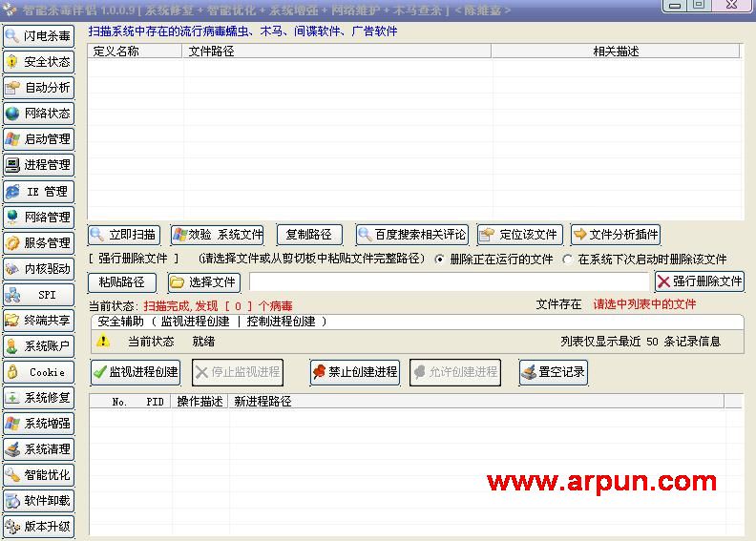Click the 强行删除文件 button with red X
This screenshot has width=756, height=541.
click(x=699, y=281)
